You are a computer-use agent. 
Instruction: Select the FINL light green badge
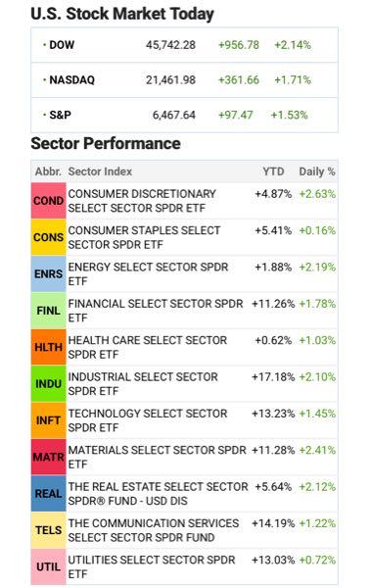49,311
